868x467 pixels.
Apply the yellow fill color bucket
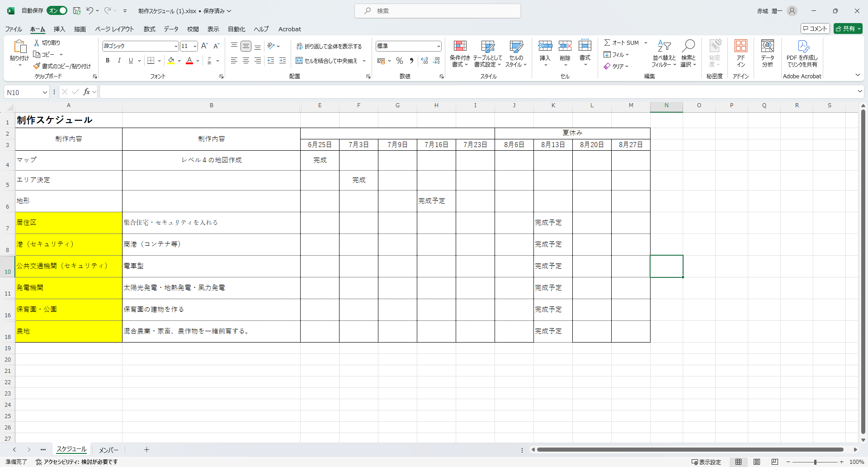(x=171, y=60)
